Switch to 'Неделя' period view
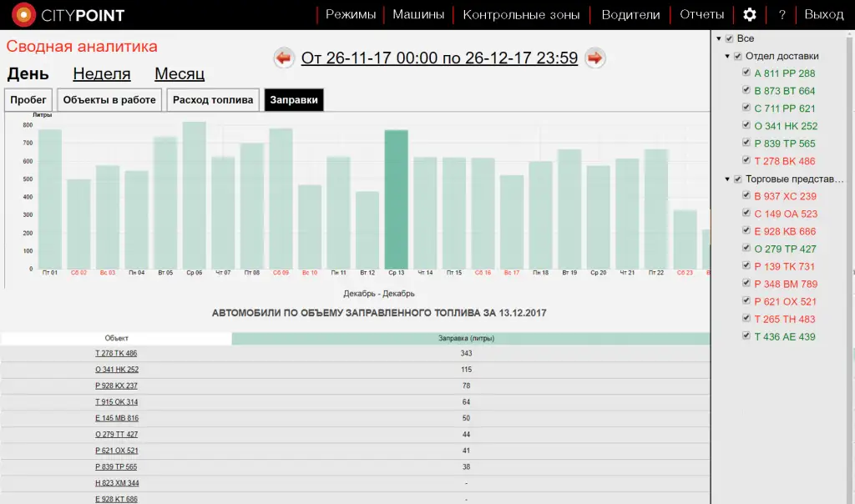Viewport: 855px width, 504px height. click(x=101, y=74)
